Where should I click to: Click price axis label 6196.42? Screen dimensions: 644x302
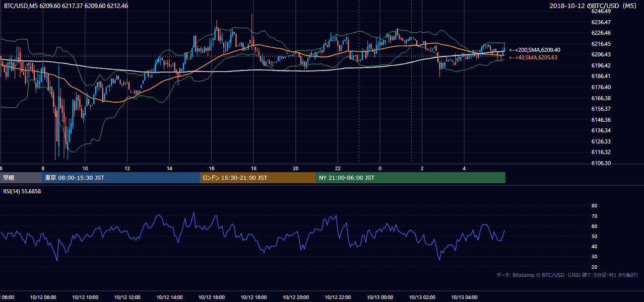point(601,65)
